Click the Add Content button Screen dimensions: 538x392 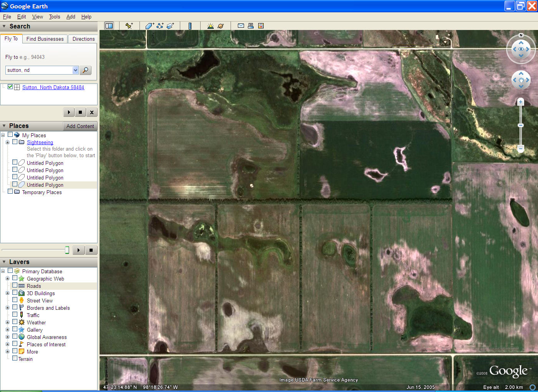pos(80,126)
